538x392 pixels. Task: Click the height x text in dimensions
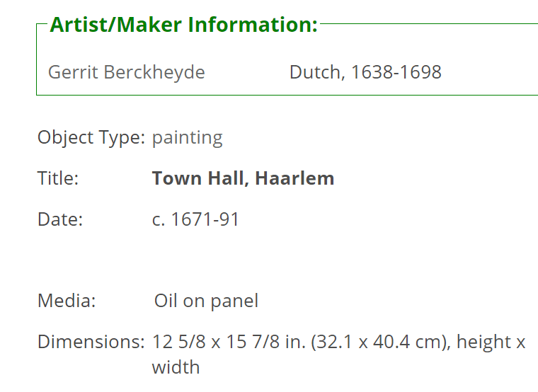click(491, 342)
